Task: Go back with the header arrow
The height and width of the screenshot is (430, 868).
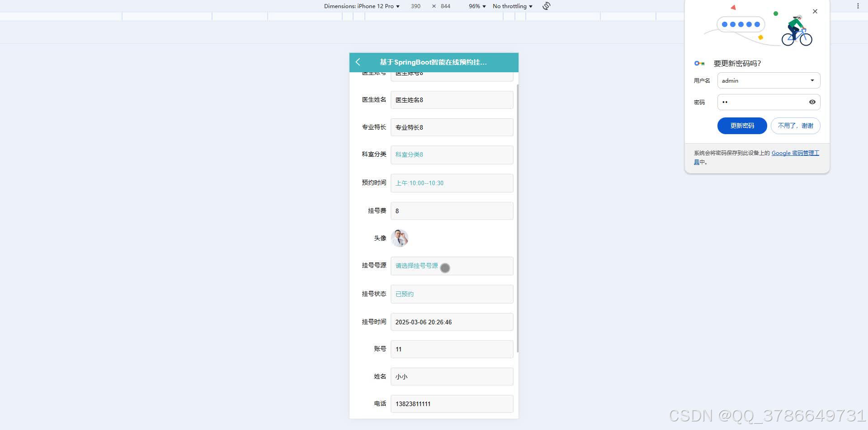Action: [x=358, y=62]
